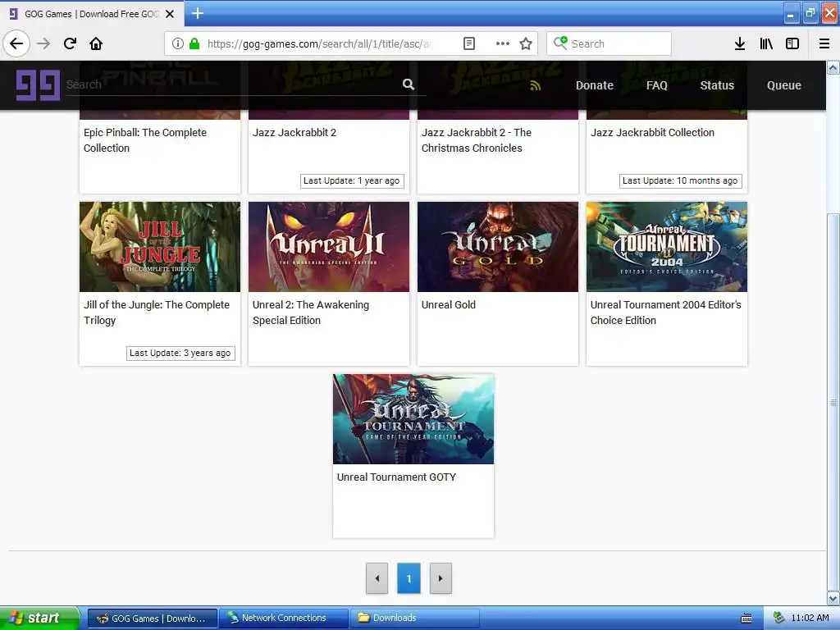Open the Unreal Gold title link
840x630 pixels.
[x=449, y=305]
